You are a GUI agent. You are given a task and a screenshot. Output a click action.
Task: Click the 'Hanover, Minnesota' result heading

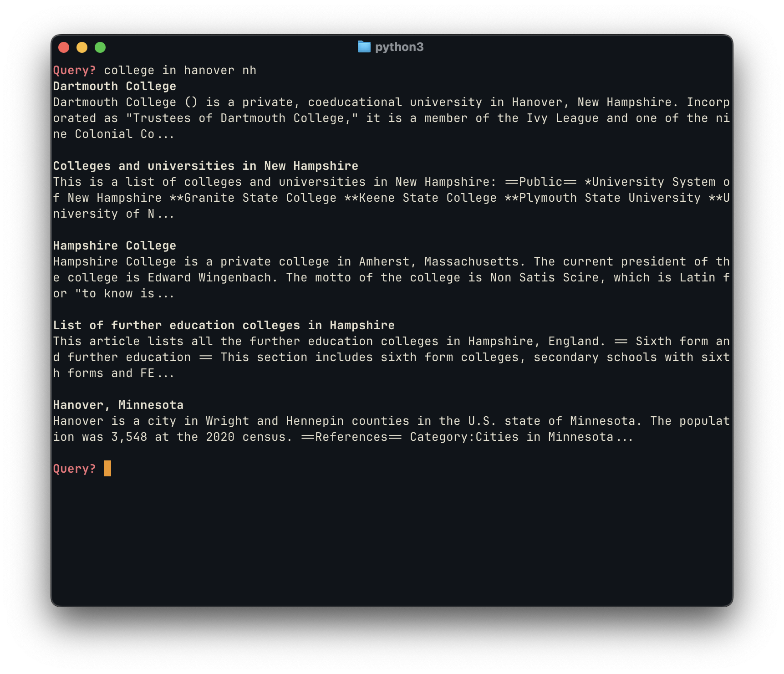coord(118,405)
